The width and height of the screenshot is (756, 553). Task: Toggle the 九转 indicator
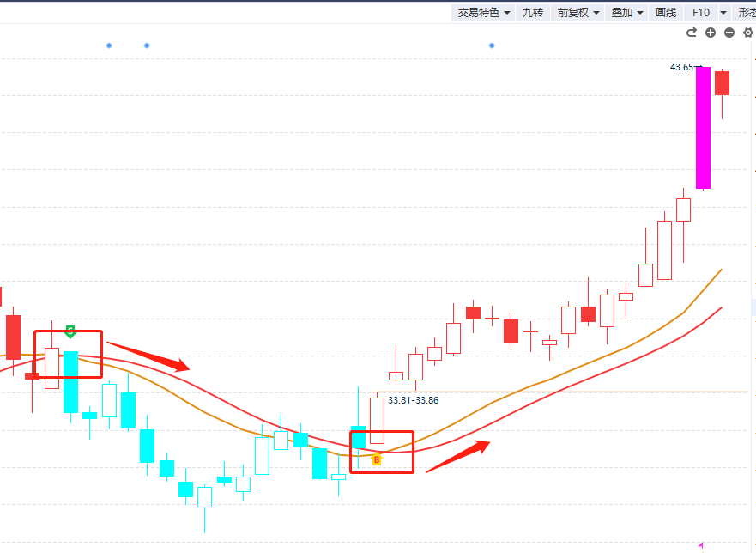click(x=533, y=12)
